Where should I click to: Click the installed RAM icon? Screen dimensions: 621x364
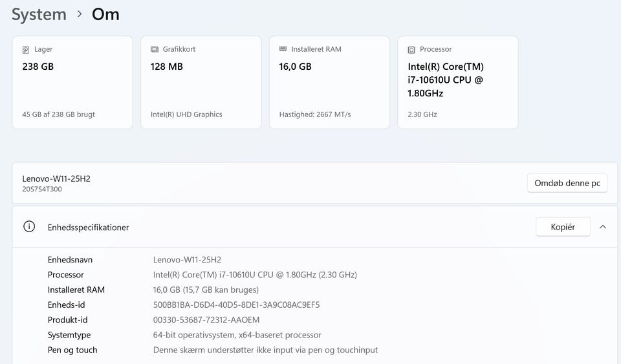(x=283, y=49)
